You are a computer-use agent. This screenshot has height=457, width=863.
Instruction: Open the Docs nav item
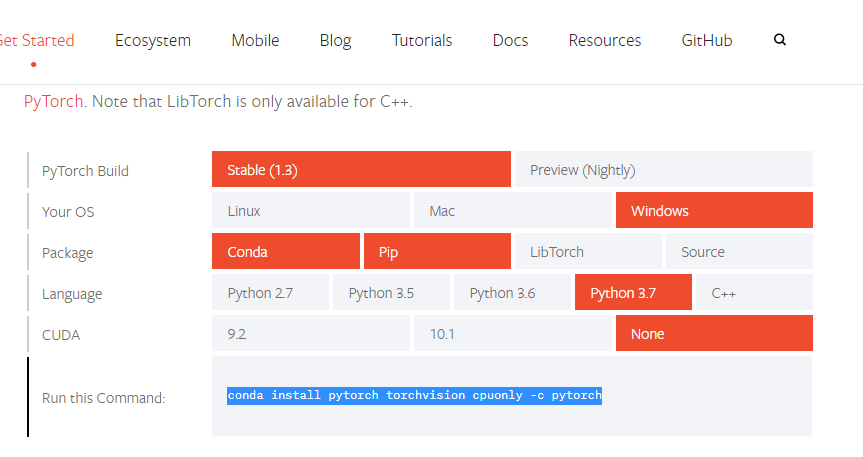point(510,40)
